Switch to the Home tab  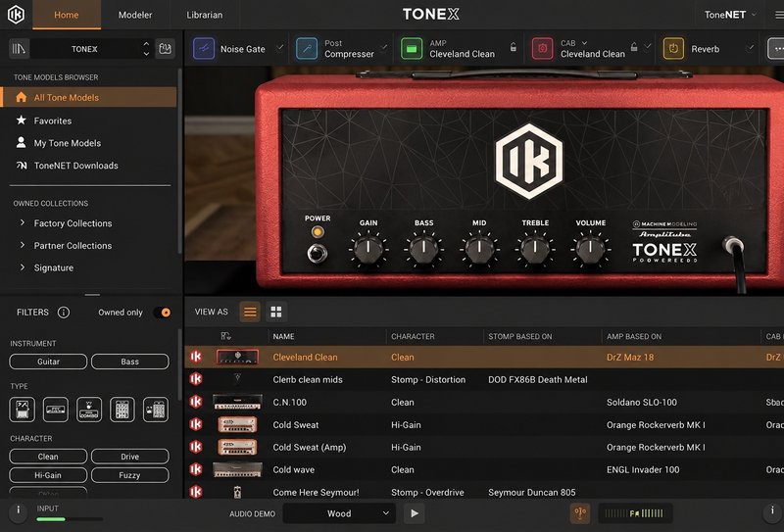click(x=67, y=15)
